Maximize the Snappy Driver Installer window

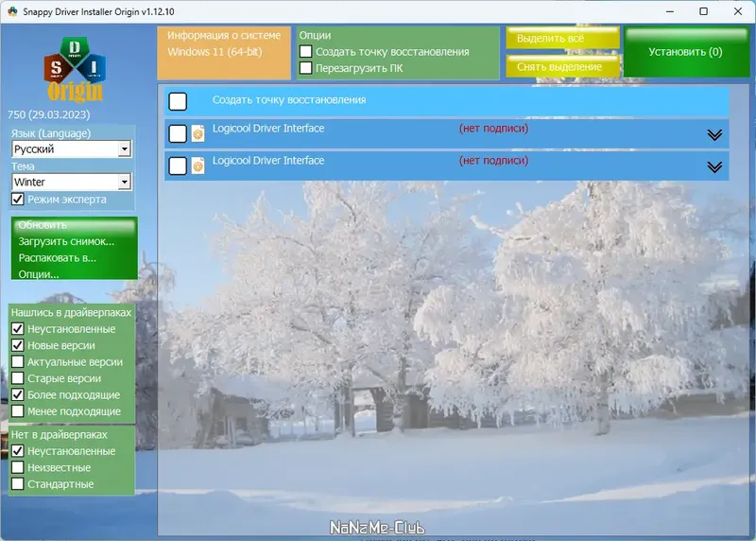pyautogui.click(x=703, y=11)
